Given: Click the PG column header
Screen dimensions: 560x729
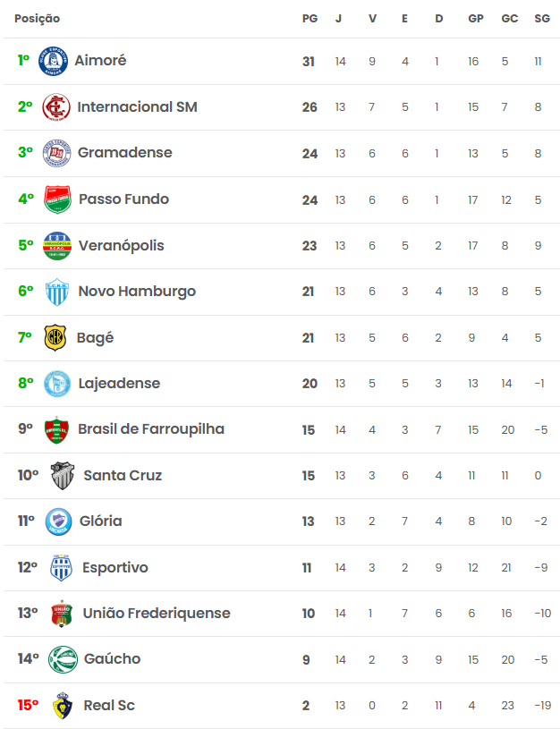Looking at the screenshot, I should (x=310, y=19).
